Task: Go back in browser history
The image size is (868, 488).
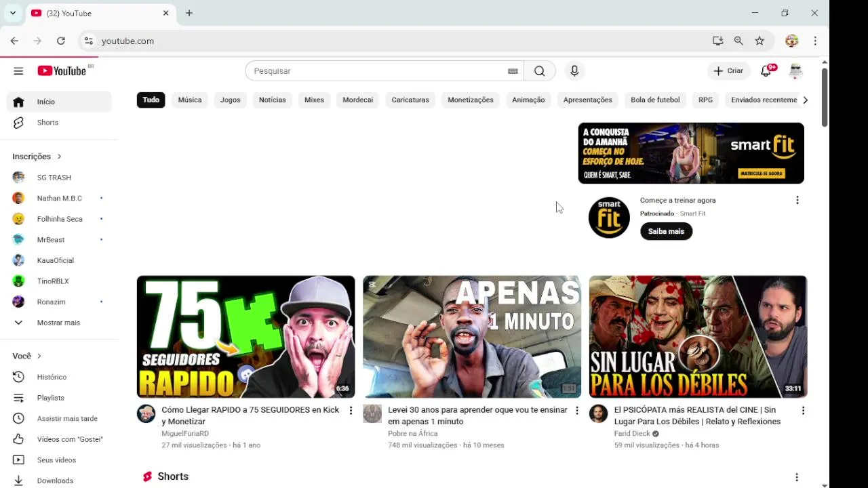Action: (x=14, y=41)
